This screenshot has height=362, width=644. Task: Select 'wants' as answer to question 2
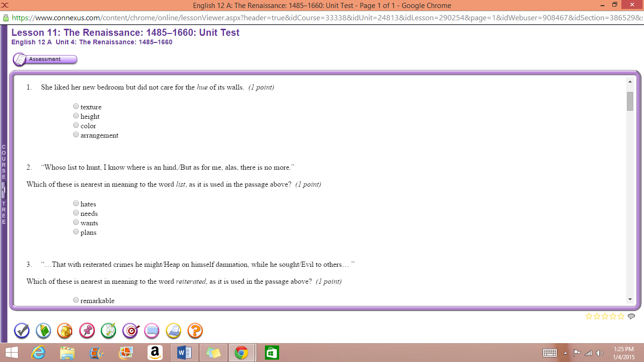(x=76, y=222)
